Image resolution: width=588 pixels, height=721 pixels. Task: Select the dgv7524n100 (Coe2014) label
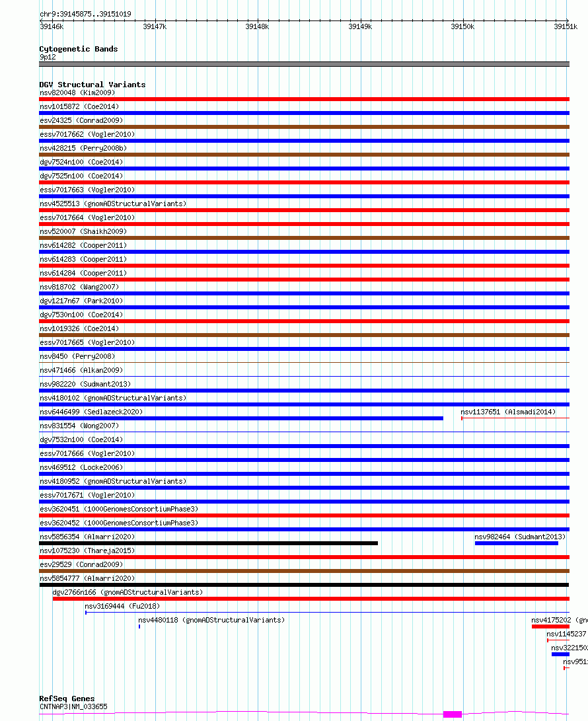point(81,162)
